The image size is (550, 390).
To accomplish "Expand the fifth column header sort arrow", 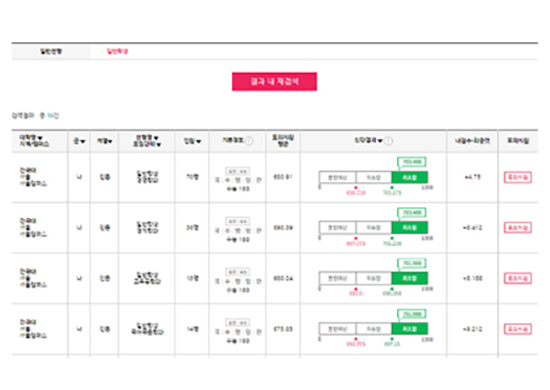I will click(x=199, y=141).
